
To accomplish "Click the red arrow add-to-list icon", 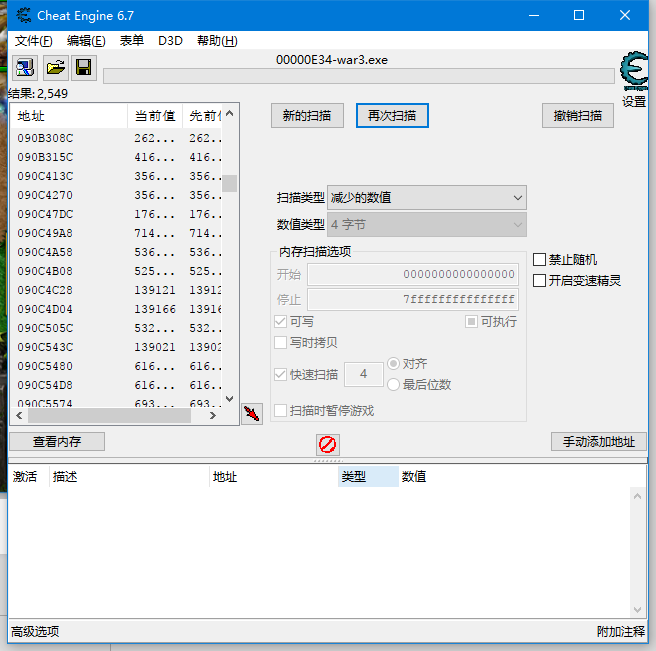I will click(x=252, y=414).
